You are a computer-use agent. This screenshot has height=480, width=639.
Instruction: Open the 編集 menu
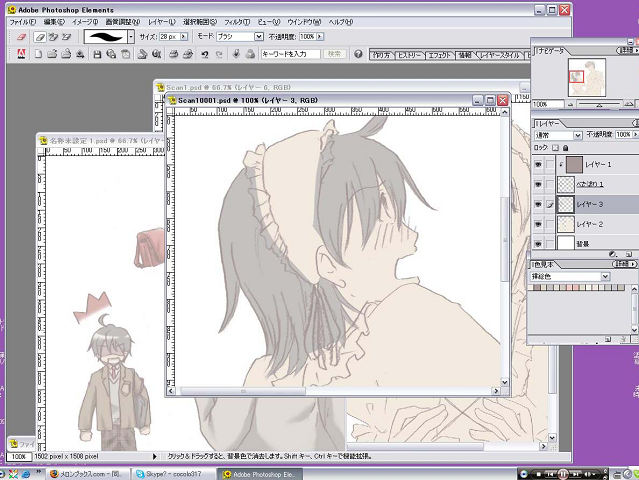[x=54, y=22]
